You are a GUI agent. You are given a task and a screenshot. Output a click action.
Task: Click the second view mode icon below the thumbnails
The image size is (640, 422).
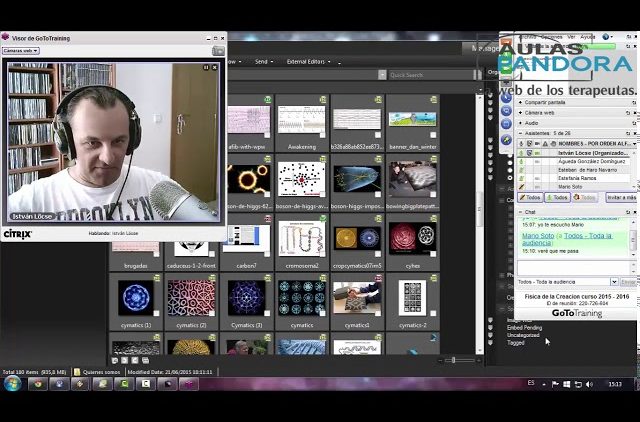(124, 360)
